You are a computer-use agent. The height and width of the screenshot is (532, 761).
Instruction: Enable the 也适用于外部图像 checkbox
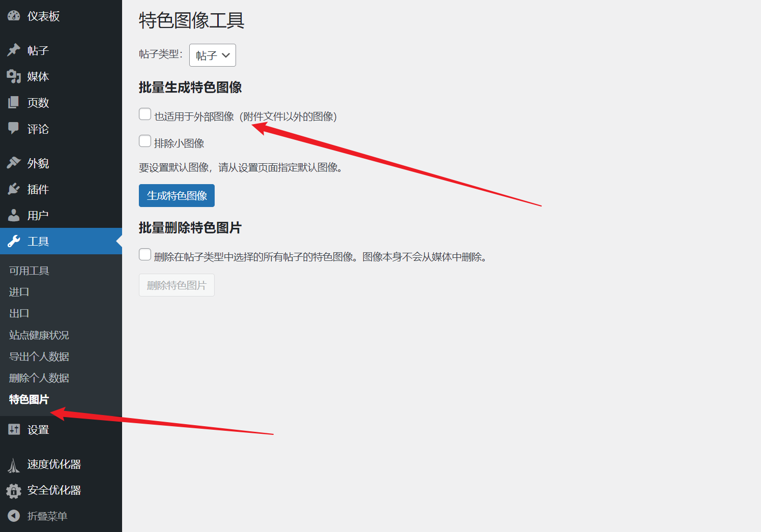click(145, 114)
